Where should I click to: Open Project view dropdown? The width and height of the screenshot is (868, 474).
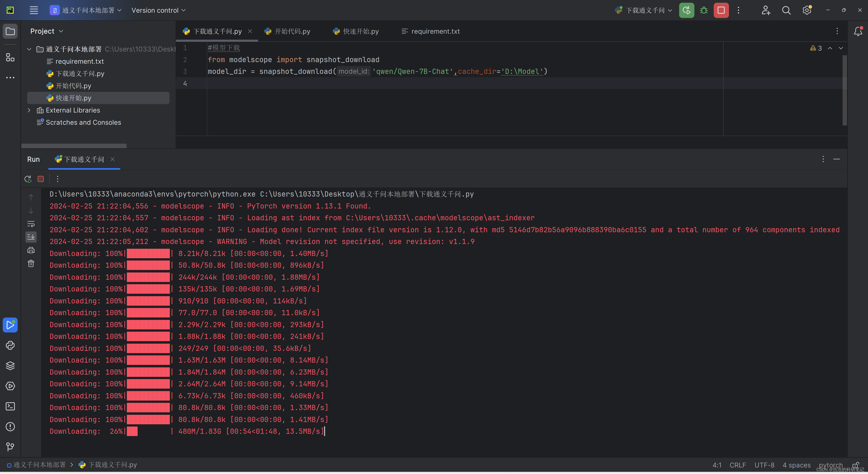[x=47, y=31]
